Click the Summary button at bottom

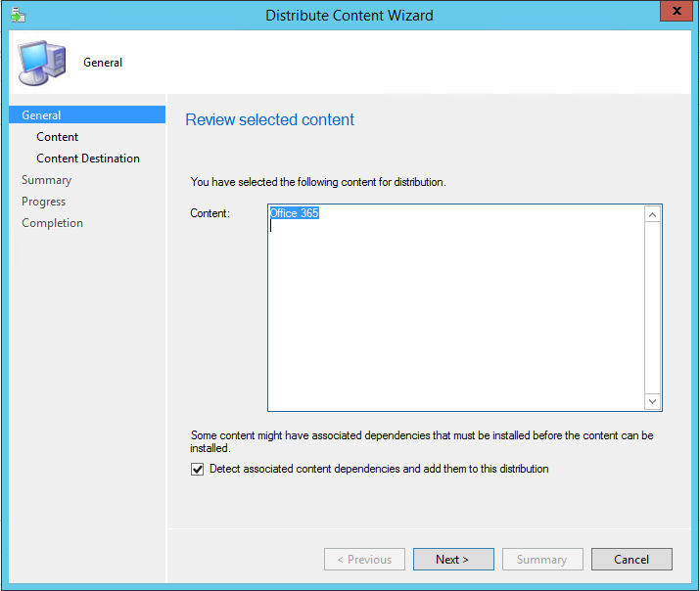click(542, 560)
